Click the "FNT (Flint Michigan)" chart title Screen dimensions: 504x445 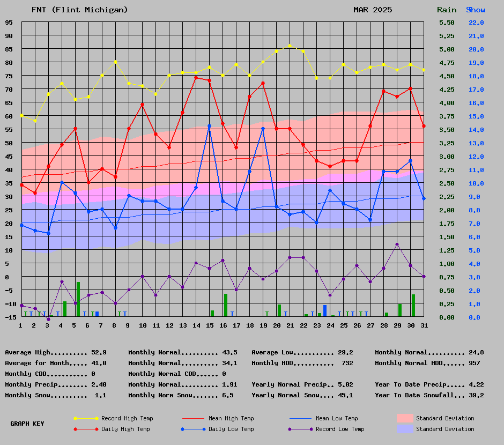(x=80, y=10)
